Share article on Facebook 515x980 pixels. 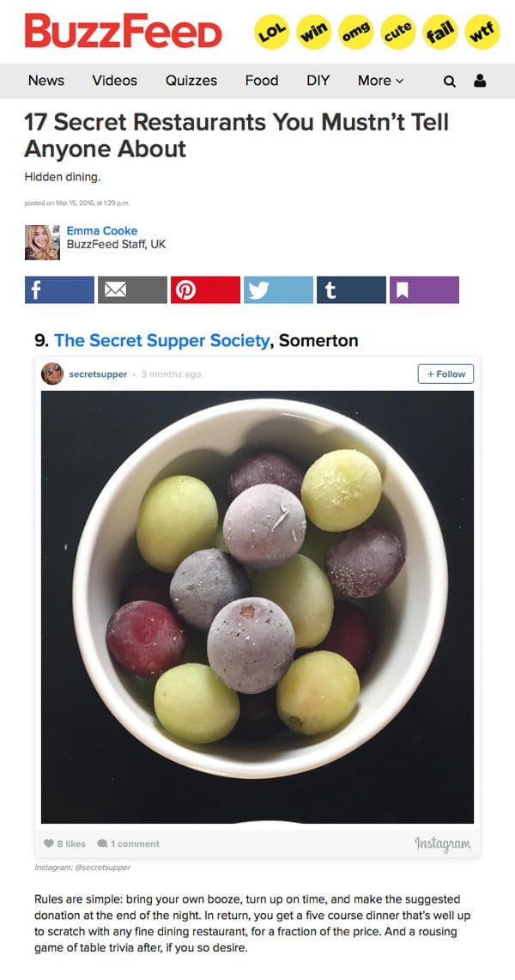pos(59,290)
